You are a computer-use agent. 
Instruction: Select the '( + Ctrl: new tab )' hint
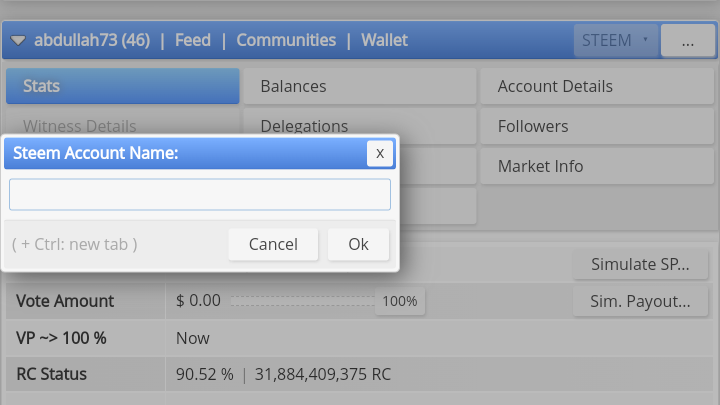pos(74,244)
